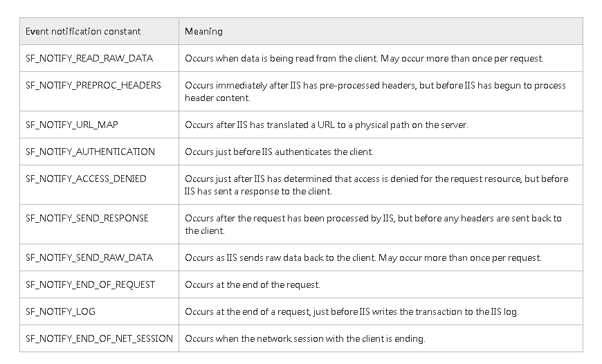Select SF_NOTIFY_AUTHENTICATION in the table
This screenshot has height=364, width=602.
90,152
